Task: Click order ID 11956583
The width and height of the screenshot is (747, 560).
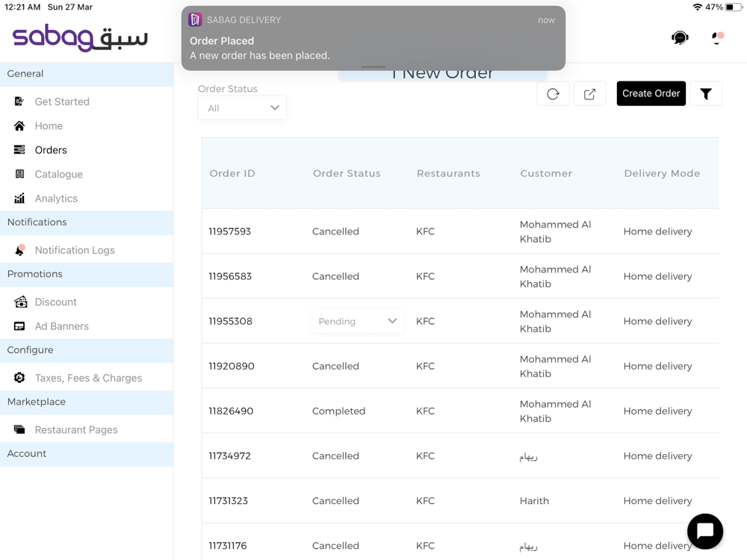Action: [230, 276]
